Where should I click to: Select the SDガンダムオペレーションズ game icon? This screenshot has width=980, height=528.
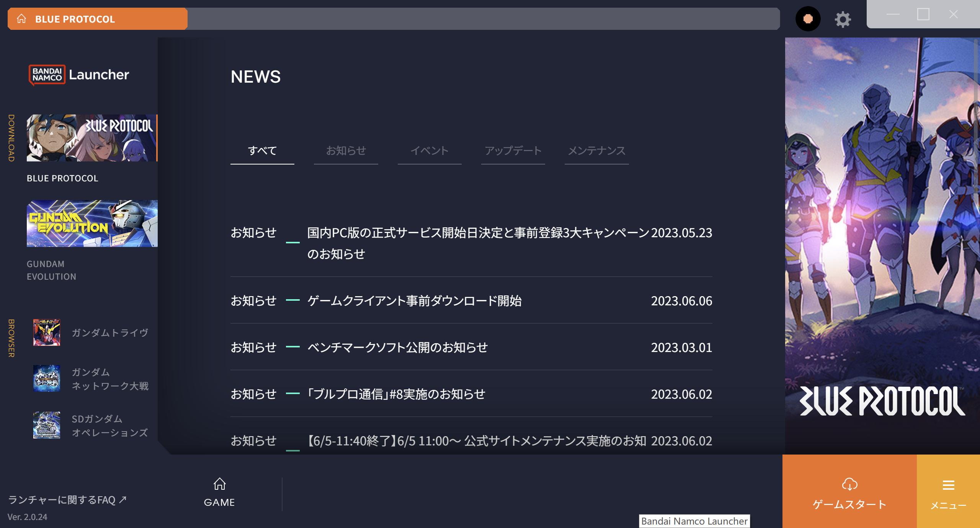coord(47,425)
